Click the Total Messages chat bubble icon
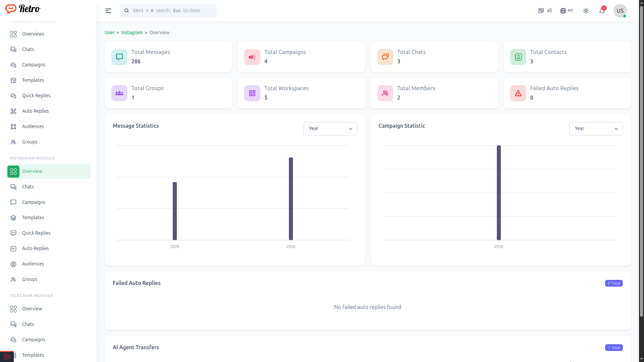 pyautogui.click(x=119, y=57)
